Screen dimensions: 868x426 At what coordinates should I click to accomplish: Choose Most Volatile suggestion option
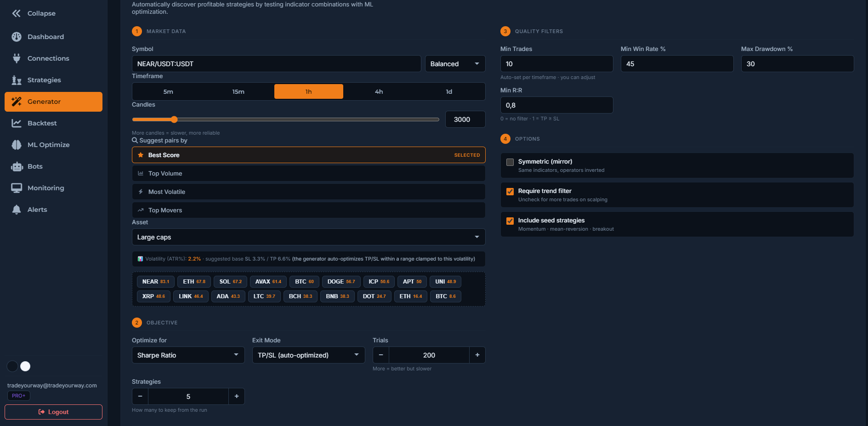308,192
